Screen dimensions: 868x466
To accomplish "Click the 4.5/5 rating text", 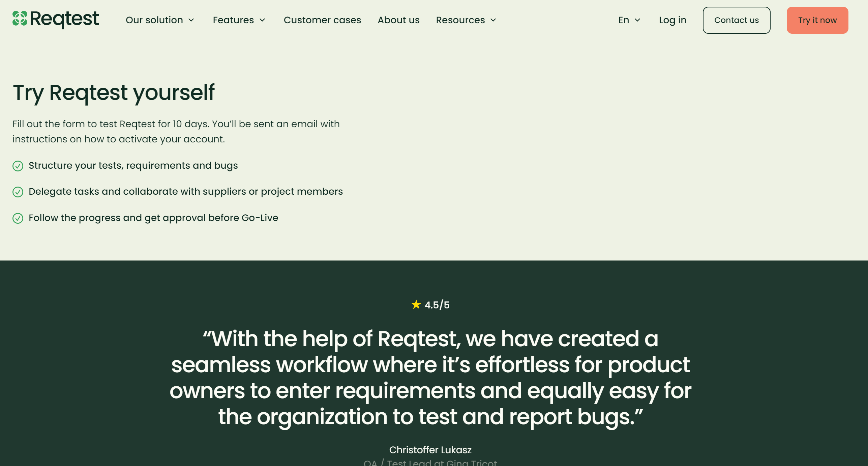I will pyautogui.click(x=437, y=305).
